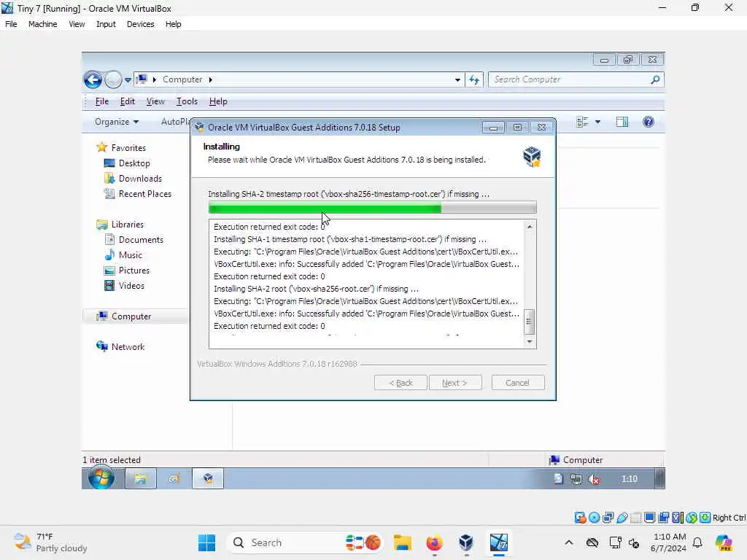Select the Guest Additions setup taskbar button
This screenshot has width=747, height=560.
(x=208, y=478)
